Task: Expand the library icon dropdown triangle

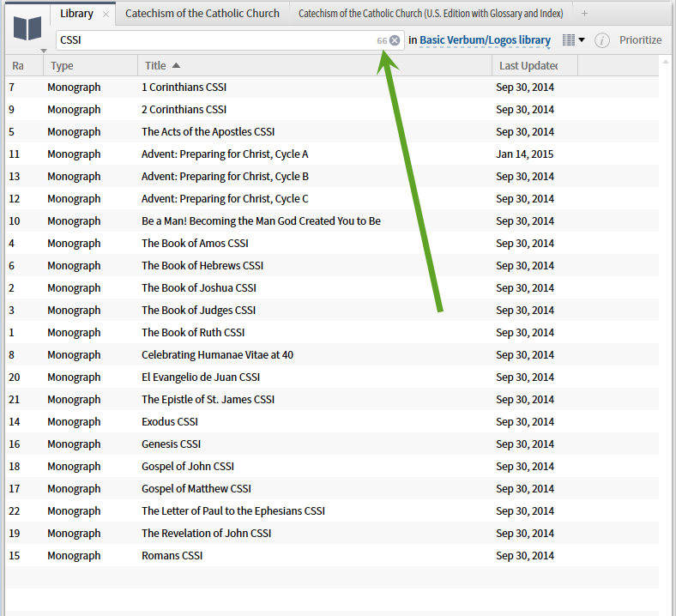Action: 43,51
